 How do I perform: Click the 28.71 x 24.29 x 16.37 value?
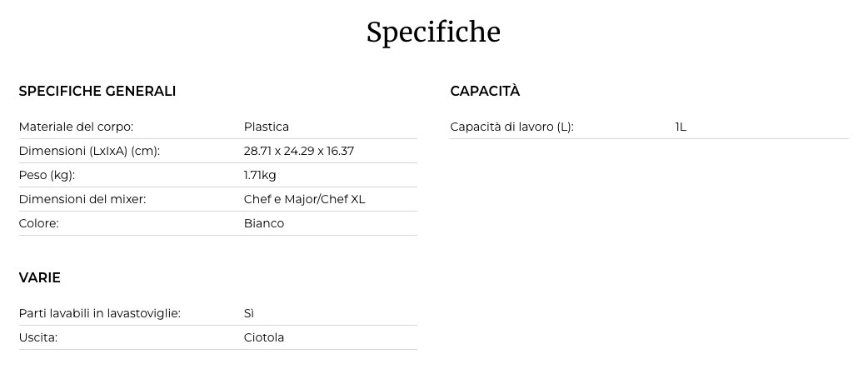point(300,152)
